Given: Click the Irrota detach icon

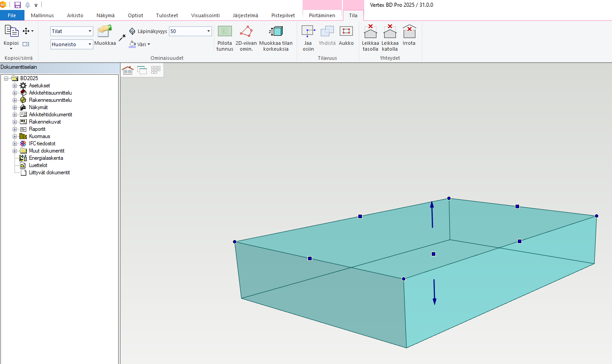Looking at the screenshot, I should [409, 31].
